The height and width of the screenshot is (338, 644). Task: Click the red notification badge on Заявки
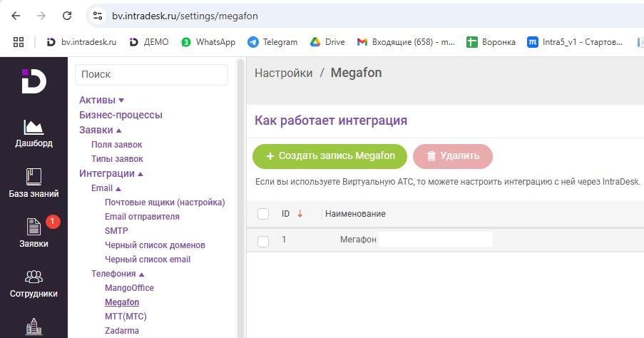(x=53, y=222)
